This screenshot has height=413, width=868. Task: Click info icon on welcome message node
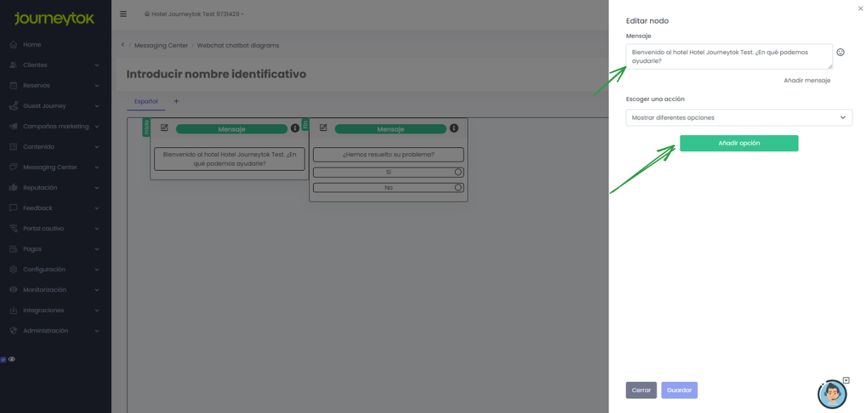pos(295,128)
